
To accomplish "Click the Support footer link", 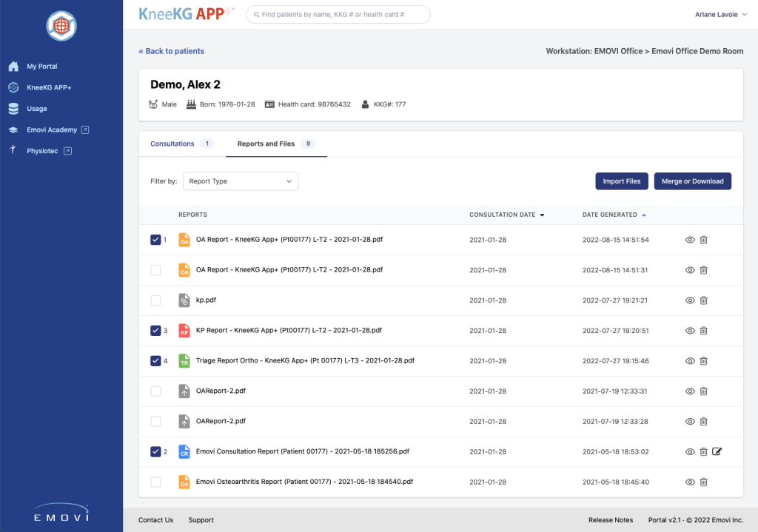I will pos(201,520).
